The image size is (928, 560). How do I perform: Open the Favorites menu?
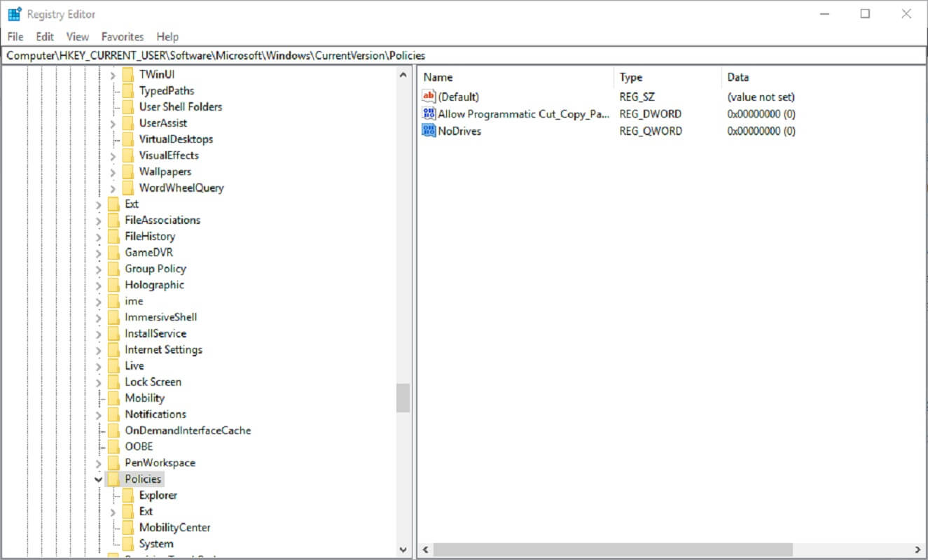[x=123, y=36]
